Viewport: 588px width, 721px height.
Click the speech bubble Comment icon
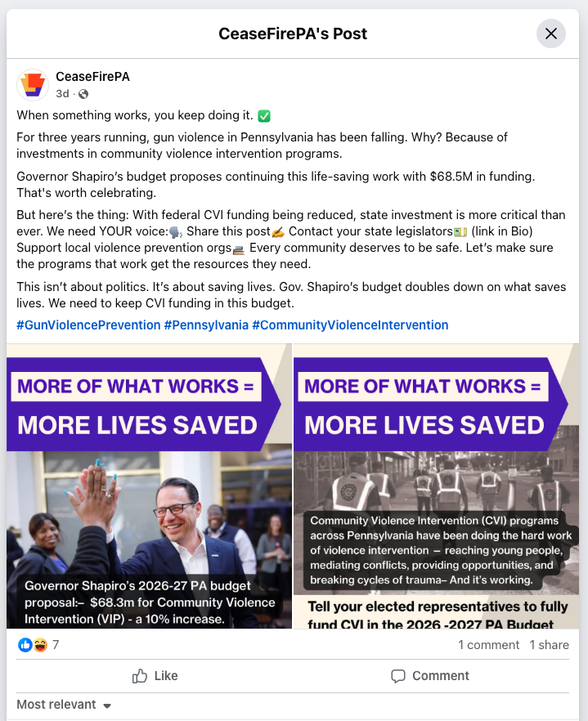coord(398,676)
